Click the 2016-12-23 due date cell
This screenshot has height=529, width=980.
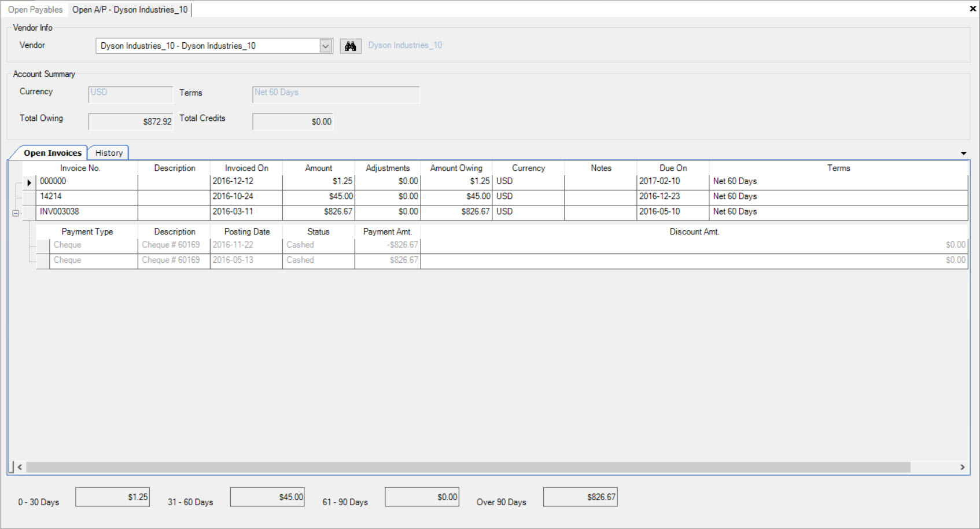pos(673,197)
